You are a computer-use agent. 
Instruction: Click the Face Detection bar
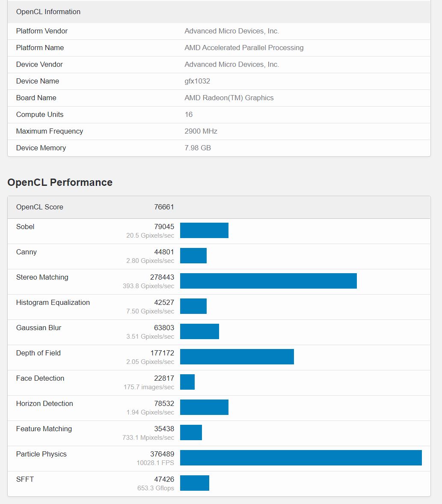[x=187, y=382]
